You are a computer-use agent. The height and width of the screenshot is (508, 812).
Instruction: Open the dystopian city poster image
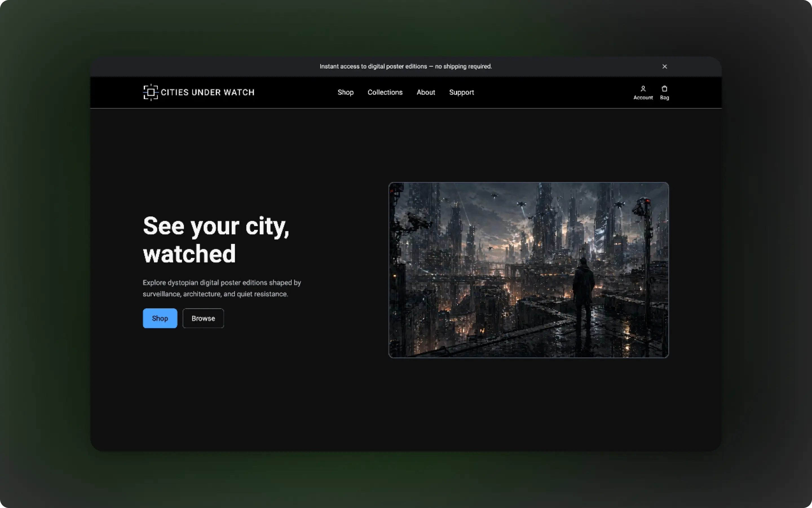pyautogui.click(x=528, y=270)
